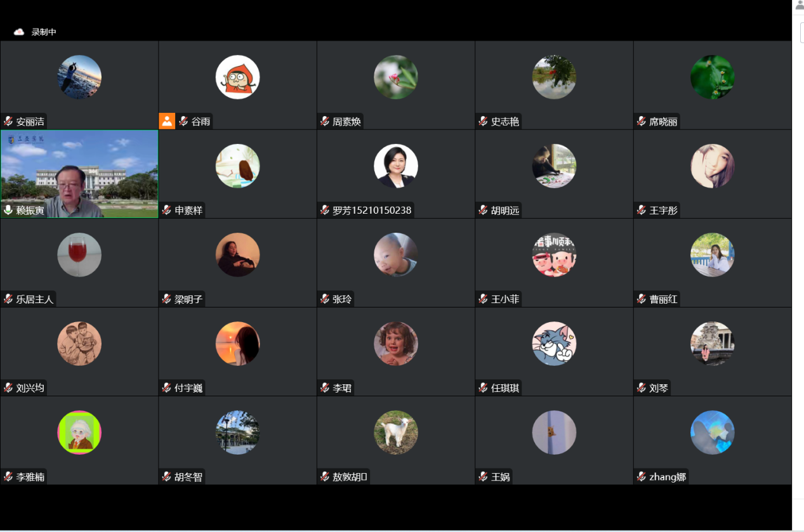The image size is (804, 532).
Task: Click 罗芳's portrait avatar
Action: 396,165
